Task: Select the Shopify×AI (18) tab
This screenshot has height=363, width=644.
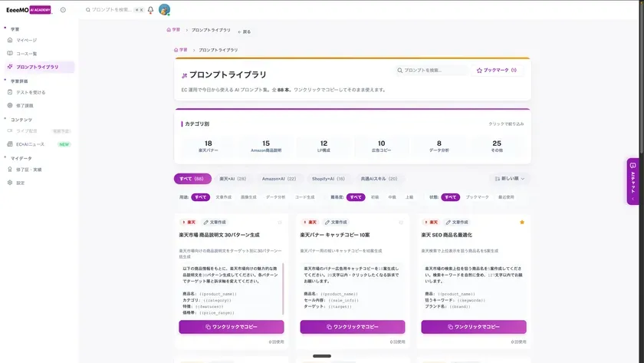Action: (x=328, y=179)
